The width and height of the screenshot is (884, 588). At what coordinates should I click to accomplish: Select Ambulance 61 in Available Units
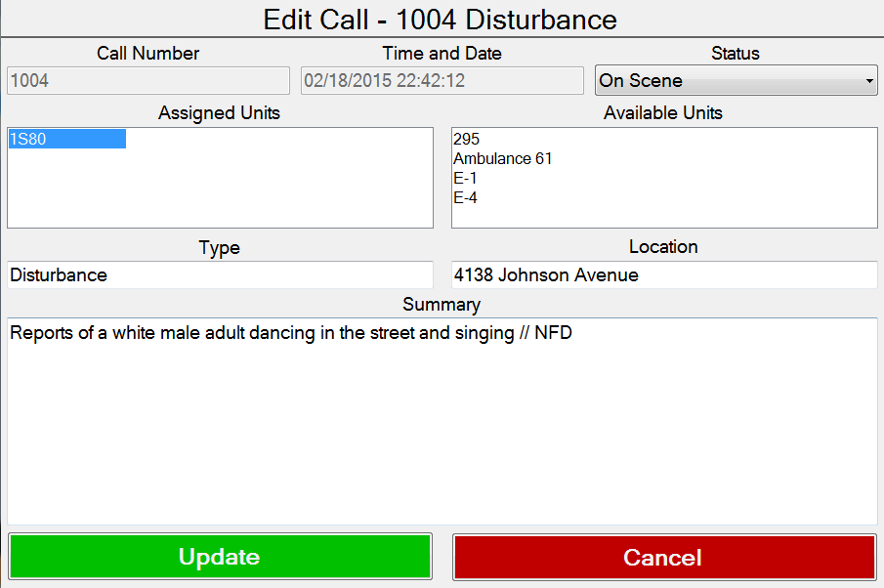[502, 158]
